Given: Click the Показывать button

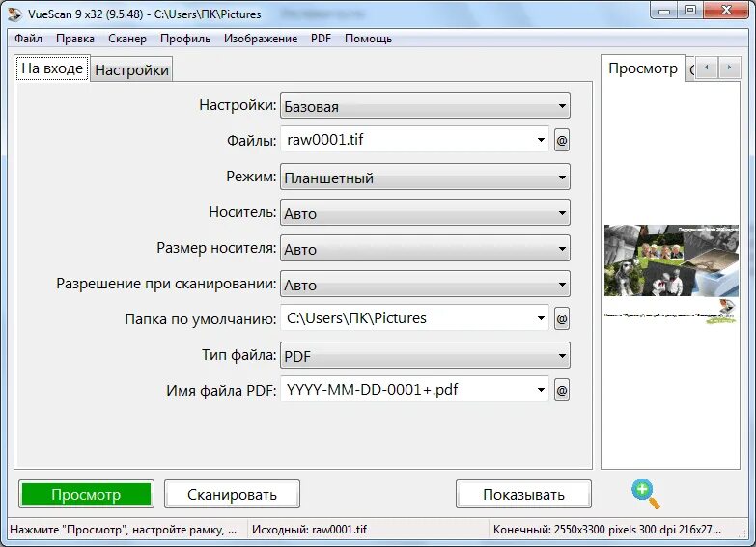Looking at the screenshot, I should point(523,494).
